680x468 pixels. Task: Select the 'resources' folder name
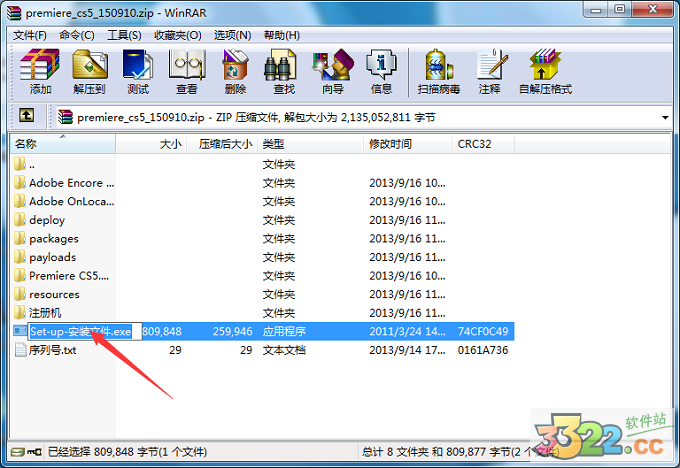coord(54,295)
